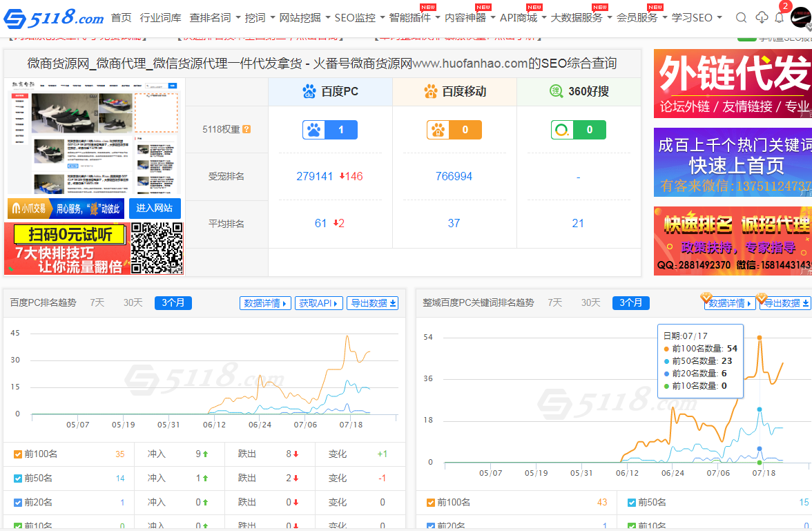Select 30天 tab in 整域百度PC关键词排名趋势
Image resolution: width=812 pixels, height=531 pixels.
(x=591, y=302)
